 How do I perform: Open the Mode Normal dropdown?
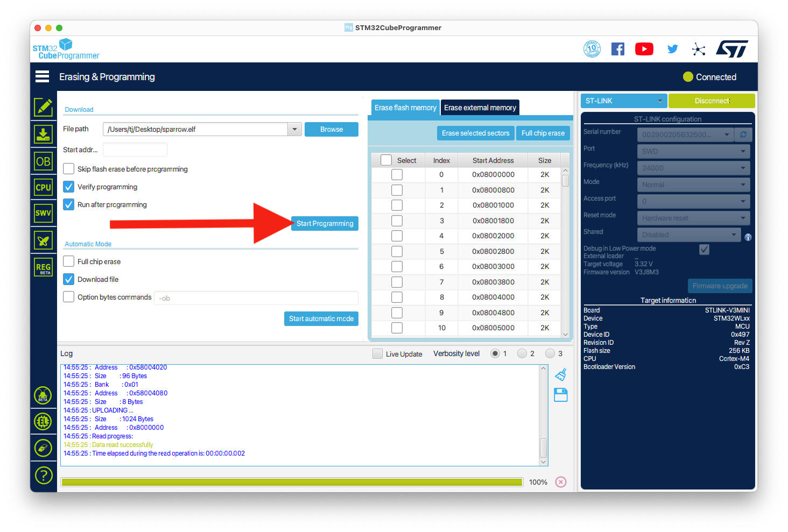pyautogui.click(x=693, y=185)
